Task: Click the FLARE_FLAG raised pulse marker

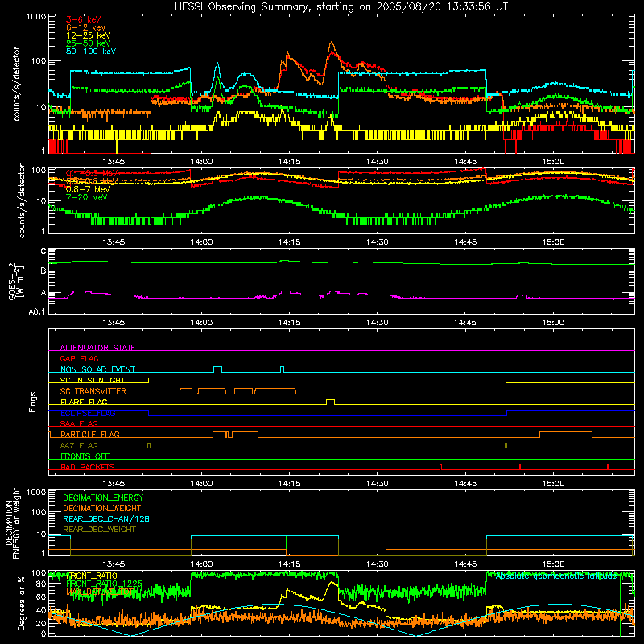Action: click(330, 402)
